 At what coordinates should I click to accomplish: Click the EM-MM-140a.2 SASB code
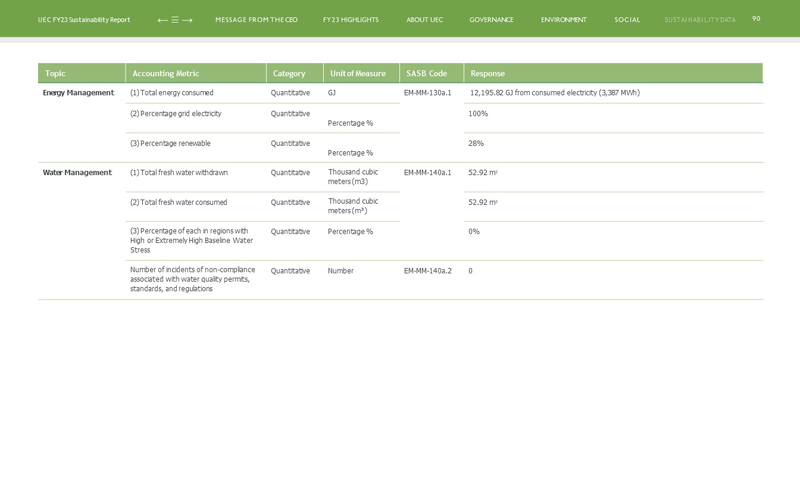[x=427, y=270]
